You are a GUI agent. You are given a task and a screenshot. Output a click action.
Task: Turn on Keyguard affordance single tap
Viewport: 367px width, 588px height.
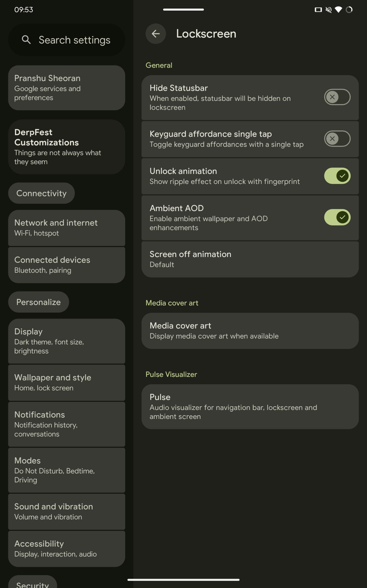pos(337,139)
